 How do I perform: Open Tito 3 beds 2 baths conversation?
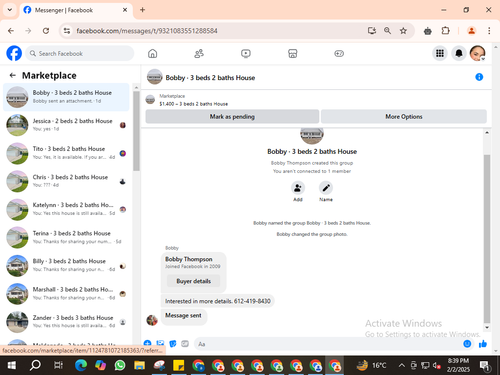pyautogui.click(x=66, y=153)
